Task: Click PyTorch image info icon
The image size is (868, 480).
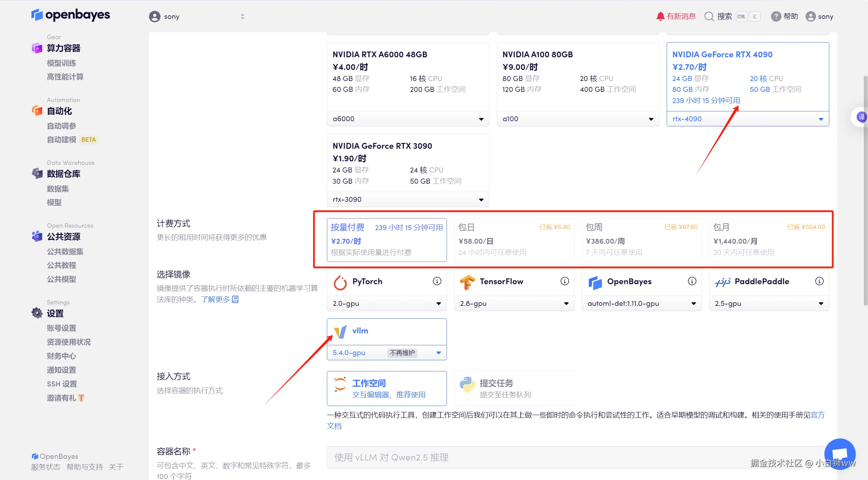Action: click(437, 281)
